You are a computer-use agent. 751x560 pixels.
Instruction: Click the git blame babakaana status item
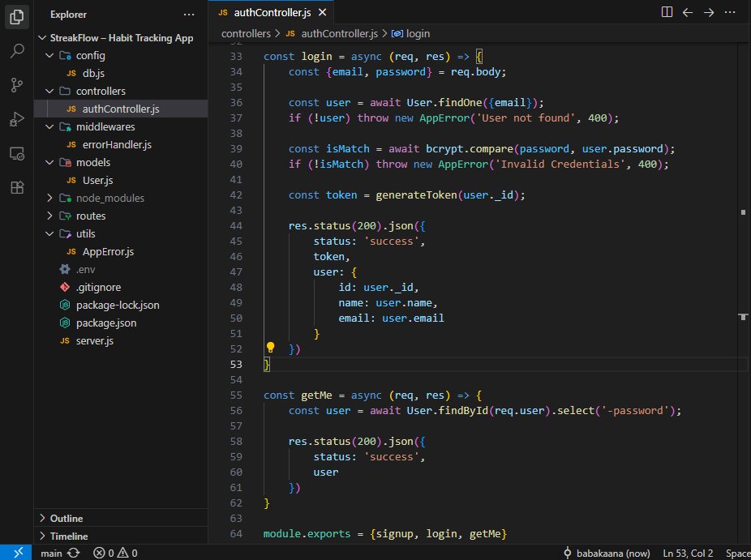[x=607, y=554]
